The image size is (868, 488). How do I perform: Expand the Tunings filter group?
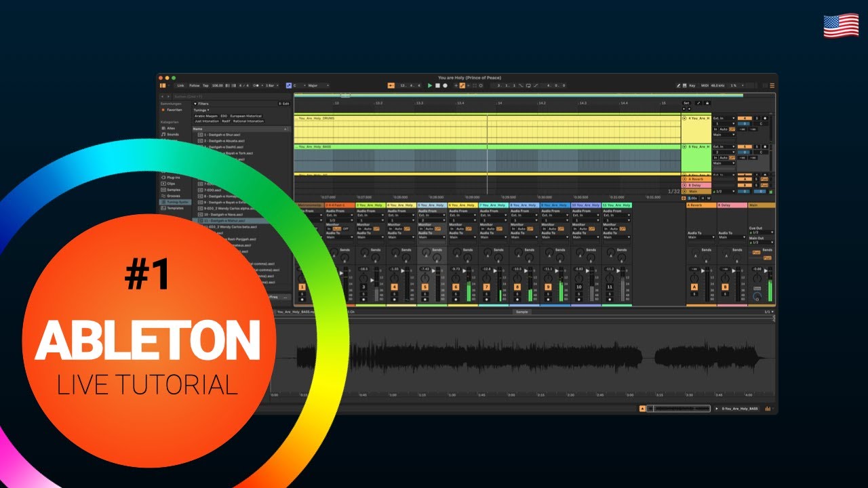point(201,110)
